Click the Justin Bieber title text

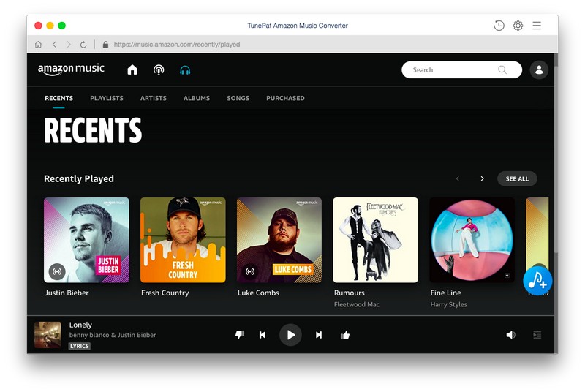[67, 293]
